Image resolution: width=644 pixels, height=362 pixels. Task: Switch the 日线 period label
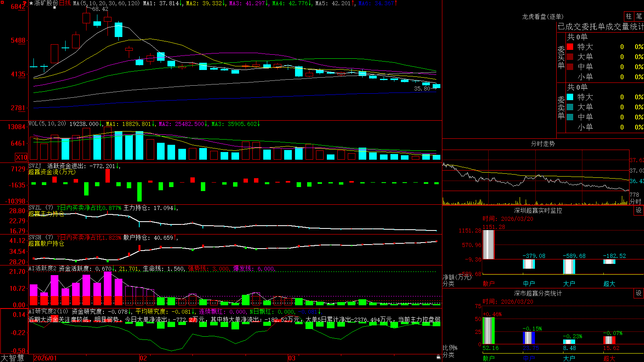(65, 3)
